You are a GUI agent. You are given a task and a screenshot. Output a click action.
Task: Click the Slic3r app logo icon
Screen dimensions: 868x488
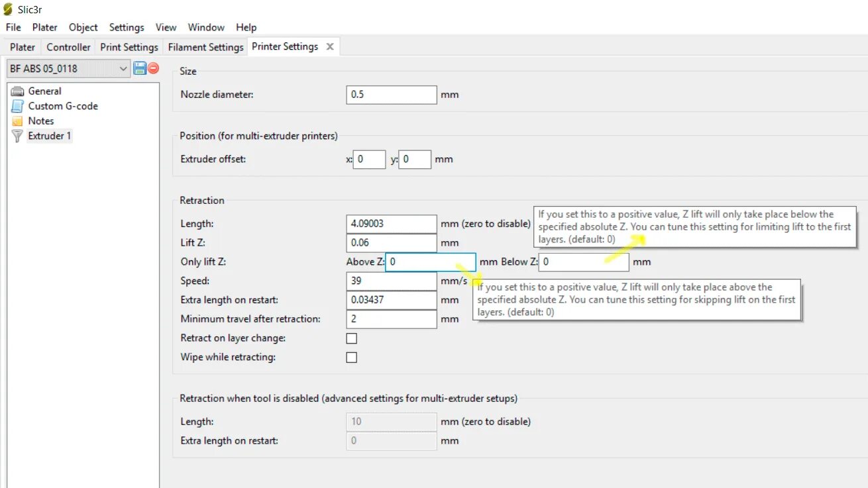(8, 9)
